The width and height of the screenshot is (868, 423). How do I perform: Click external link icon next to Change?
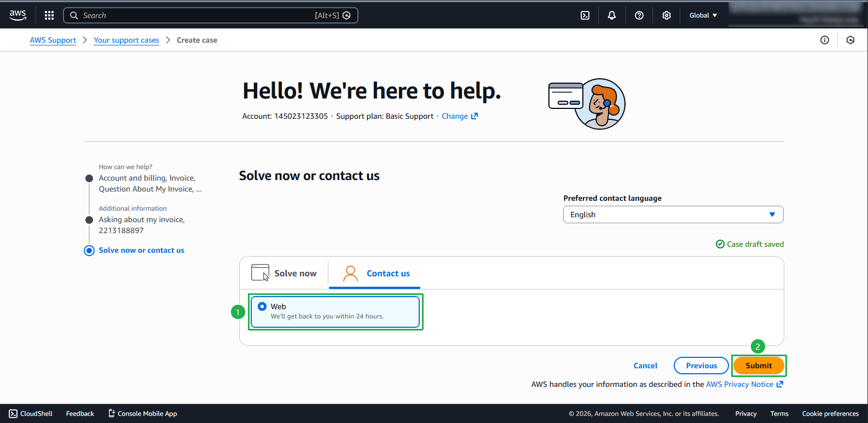point(474,116)
